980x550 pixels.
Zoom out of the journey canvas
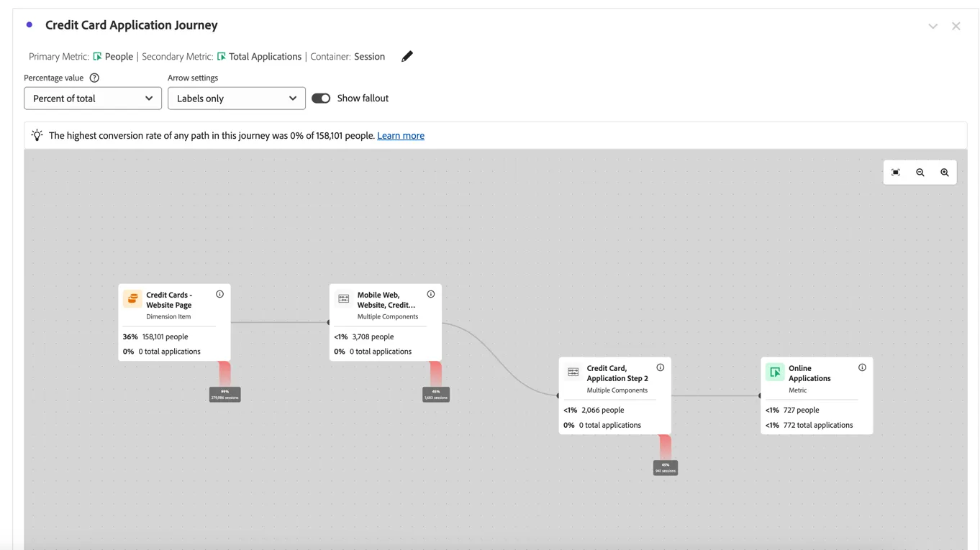[920, 173]
